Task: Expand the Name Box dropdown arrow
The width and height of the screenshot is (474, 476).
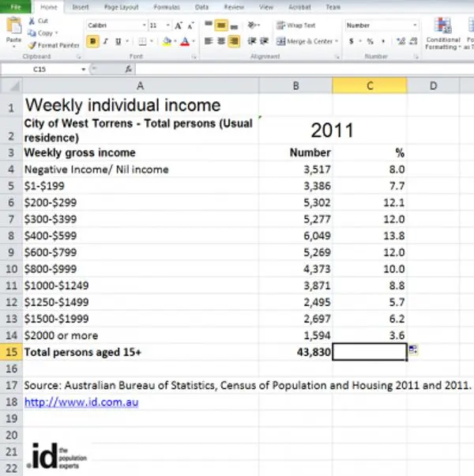Action: click(83, 70)
